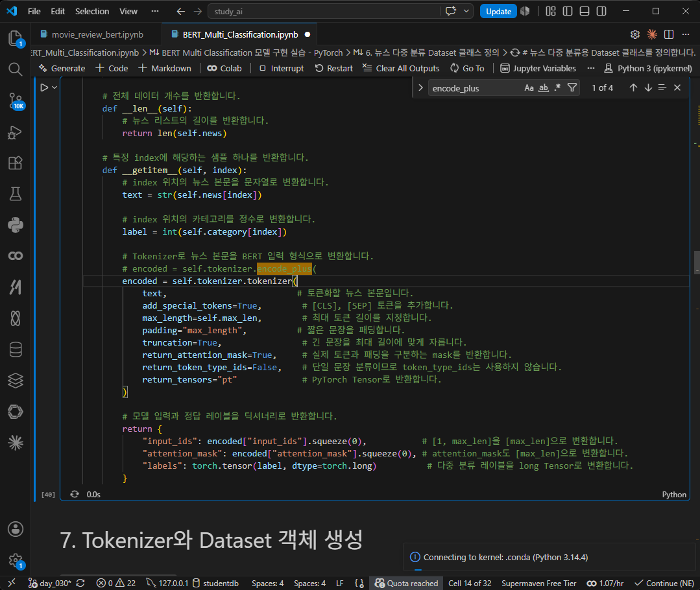This screenshot has height=590, width=700.
Task: Click Generate in notebook toolbar
Action: coord(62,68)
